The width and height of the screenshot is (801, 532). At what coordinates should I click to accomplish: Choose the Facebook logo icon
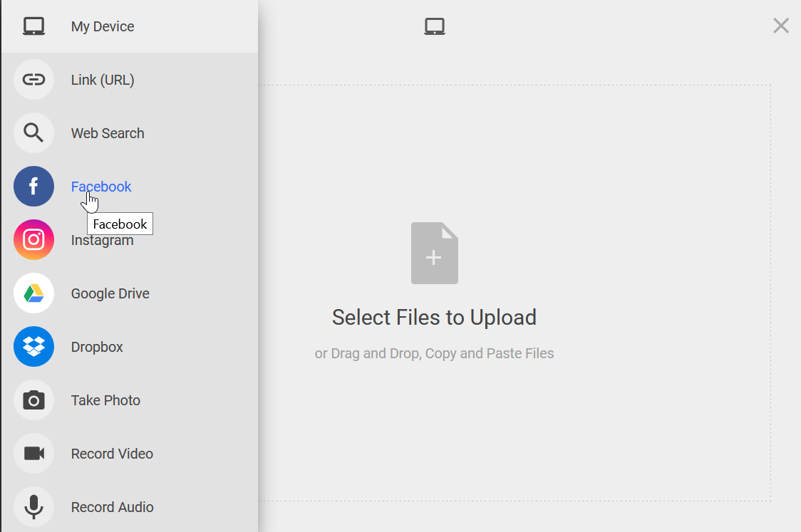(x=33, y=187)
